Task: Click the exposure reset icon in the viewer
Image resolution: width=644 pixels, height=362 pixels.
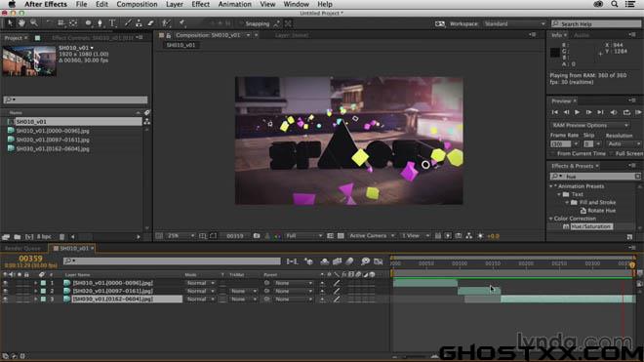Action: pyautogui.click(x=480, y=236)
